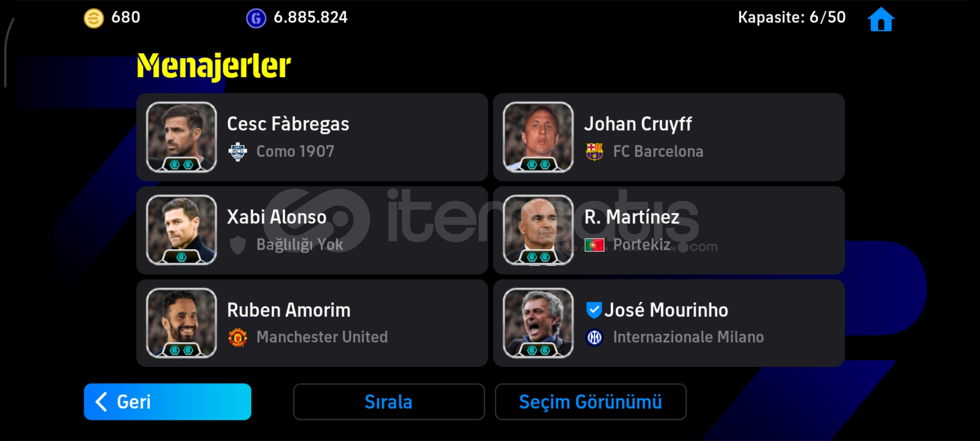Toggle the checkmark beside José Mourinho
Viewport: 980px width, 441px height.
[x=594, y=310]
